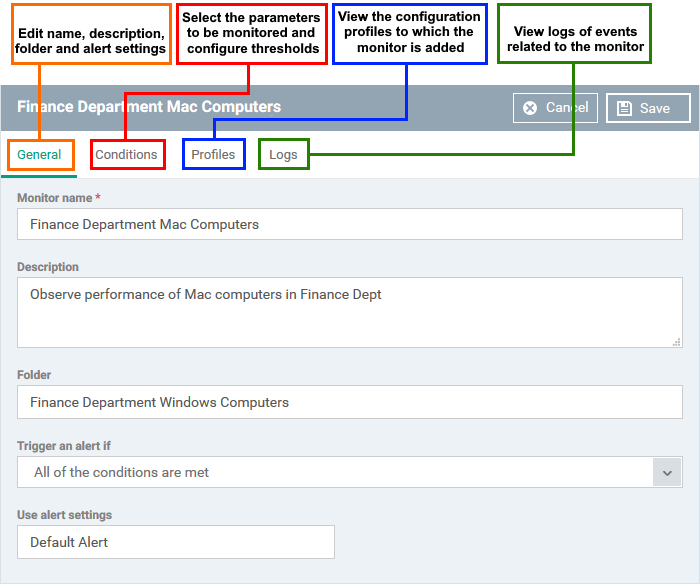The width and height of the screenshot is (700, 584).
Task: Click the Description resize handle corner
Action: pyautogui.click(x=677, y=342)
